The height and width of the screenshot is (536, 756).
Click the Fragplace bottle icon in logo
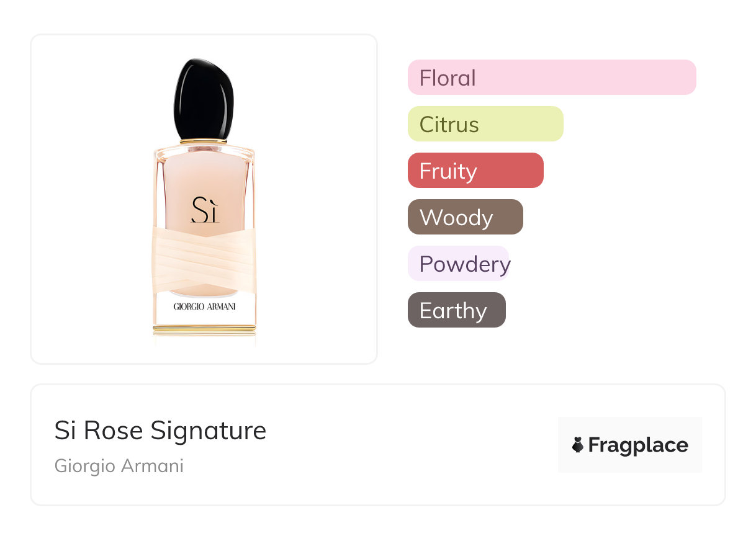(578, 445)
